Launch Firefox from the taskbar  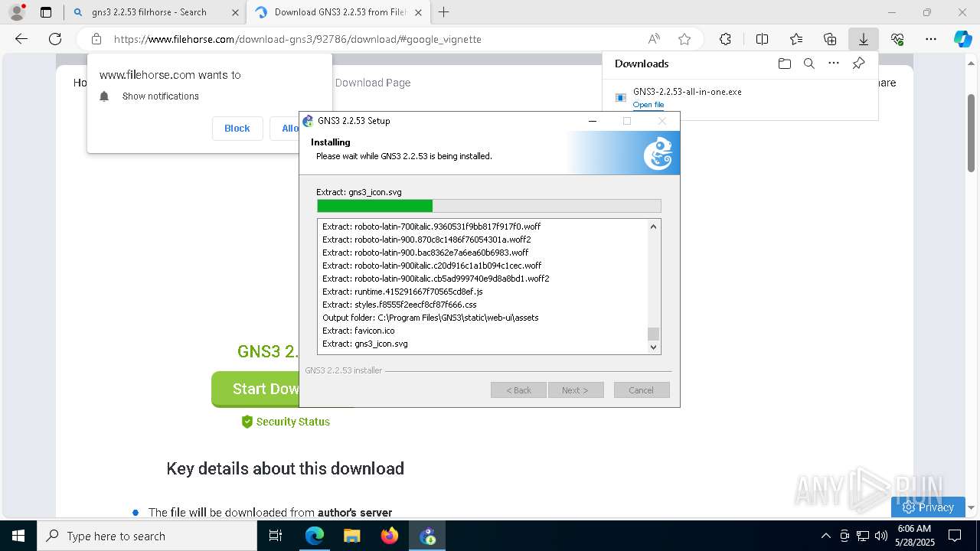click(x=389, y=536)
